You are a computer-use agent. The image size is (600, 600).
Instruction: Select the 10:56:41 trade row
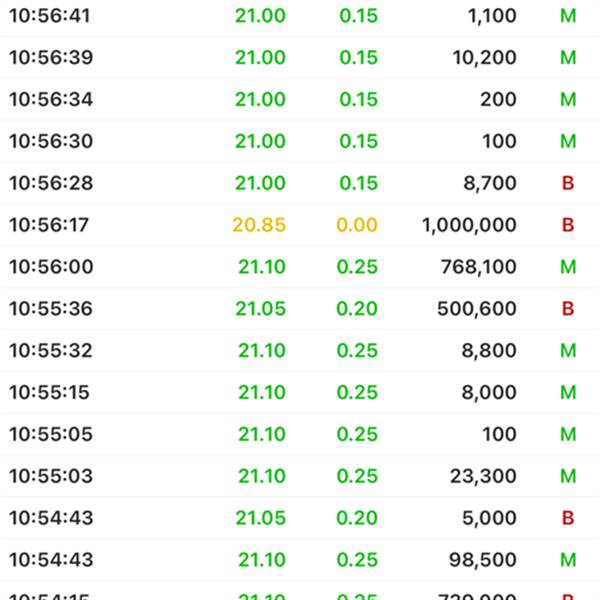pos(300,16)
